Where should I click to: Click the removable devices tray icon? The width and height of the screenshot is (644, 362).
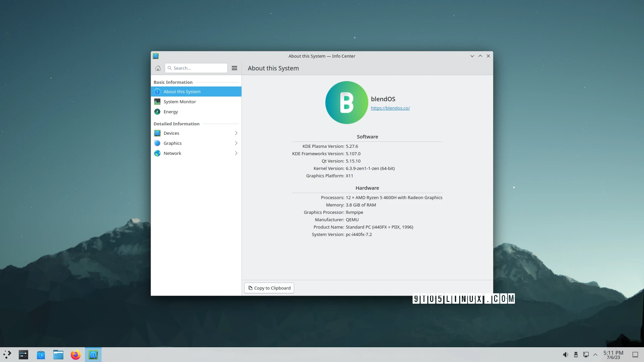pos(576,355)
